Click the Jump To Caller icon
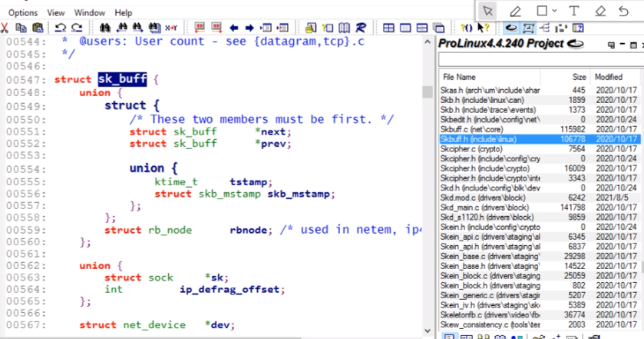Viewport: 644px width, 339px height. pyautogui.click(x=282, y=28)
